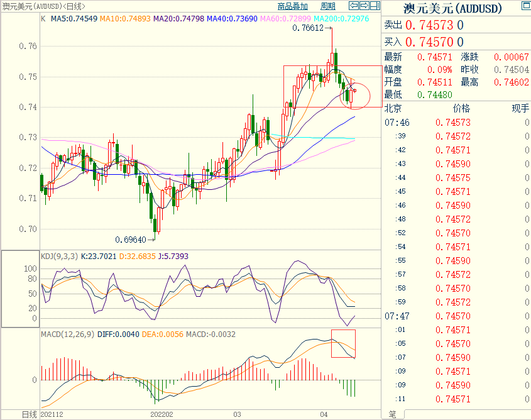Click the 0.70 price axis label

coord(28,229)
